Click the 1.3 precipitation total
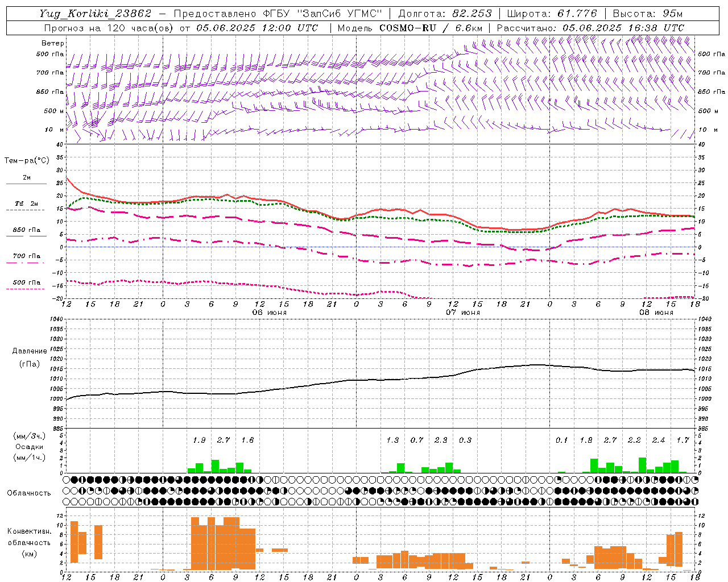Image resolution: width=728 pixels, height=582 pixels. point(392,440)
